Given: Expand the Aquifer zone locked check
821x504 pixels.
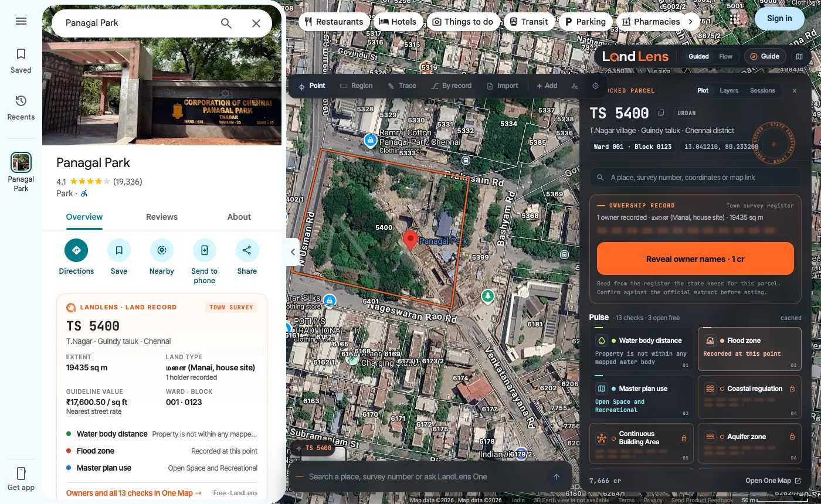Looking at the screenshot, I should point(749,445).
